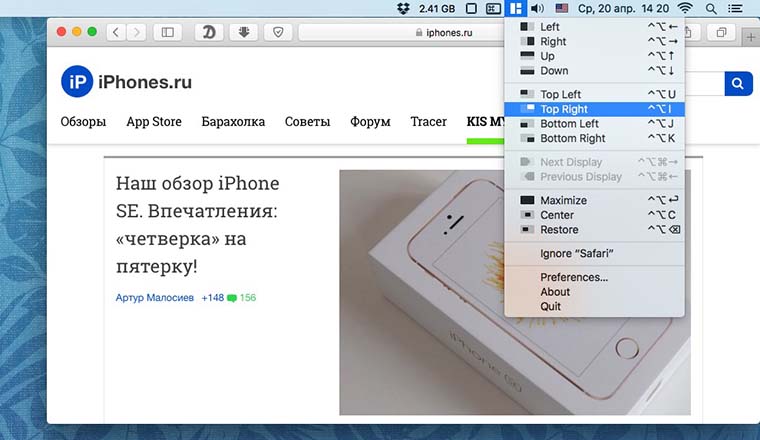
Task: Click the blue site search button
Action: pos(738,83)
